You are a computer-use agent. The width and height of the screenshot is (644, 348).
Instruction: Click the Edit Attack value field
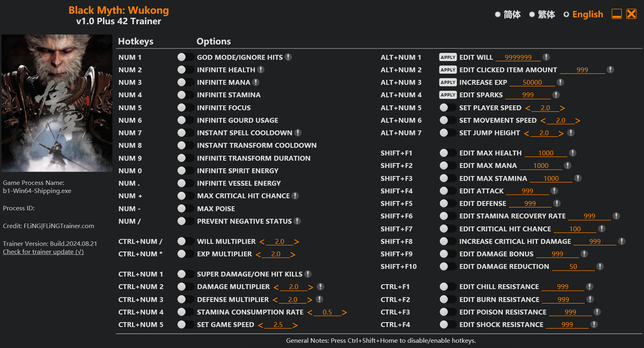[527, 191]
